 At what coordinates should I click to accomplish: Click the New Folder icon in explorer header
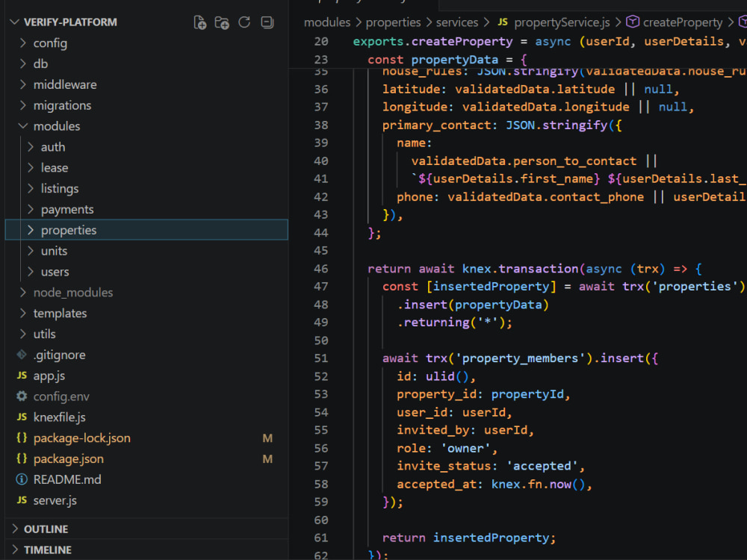click(x=222, y=22)
